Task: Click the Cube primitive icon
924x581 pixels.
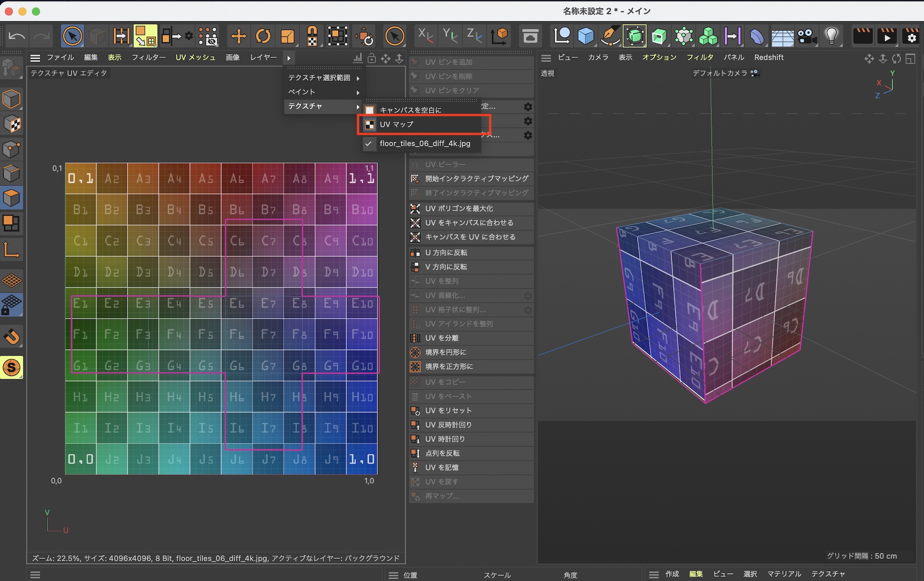Action: [586, 36]
